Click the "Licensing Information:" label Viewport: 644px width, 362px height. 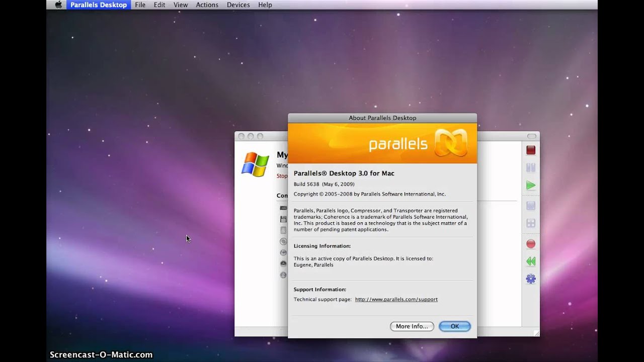[322, 246]
